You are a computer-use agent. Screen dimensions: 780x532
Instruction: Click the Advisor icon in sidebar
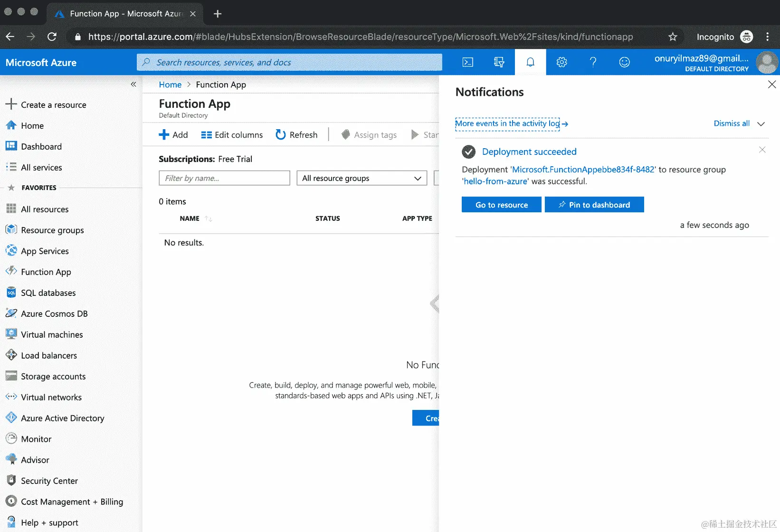click(x=11, y=459)
